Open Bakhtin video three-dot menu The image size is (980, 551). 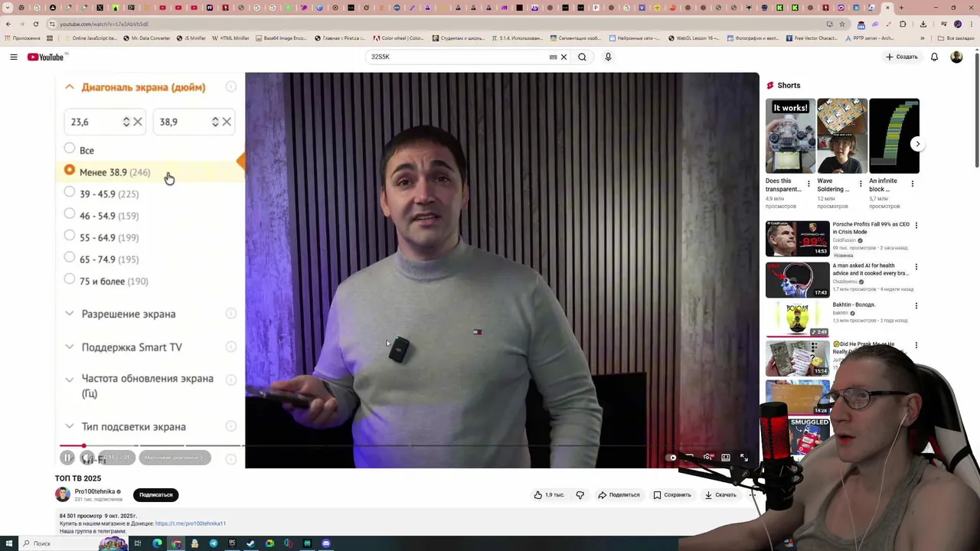(x=916, y=306)
